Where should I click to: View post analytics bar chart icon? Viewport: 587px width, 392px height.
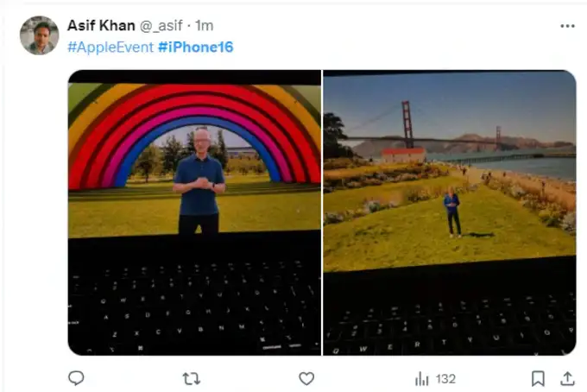click(x=422, y=378)
